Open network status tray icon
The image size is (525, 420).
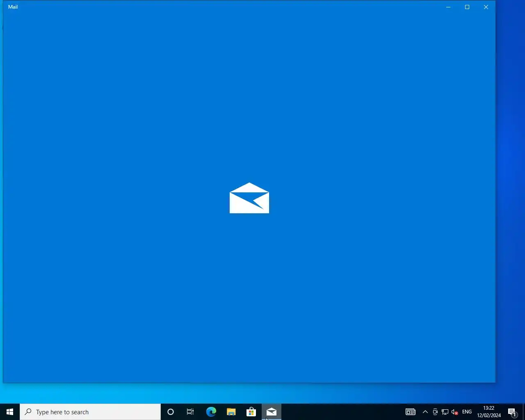[x=445, y=412]
